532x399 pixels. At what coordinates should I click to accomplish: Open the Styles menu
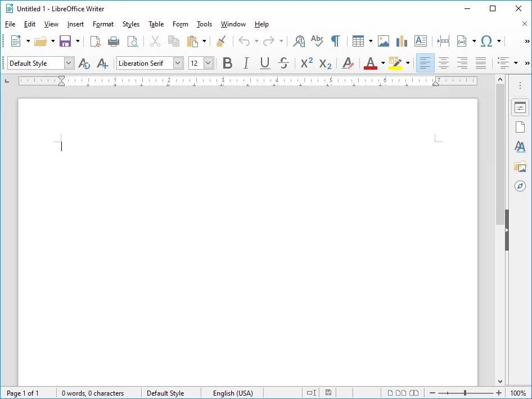point(131,24)
